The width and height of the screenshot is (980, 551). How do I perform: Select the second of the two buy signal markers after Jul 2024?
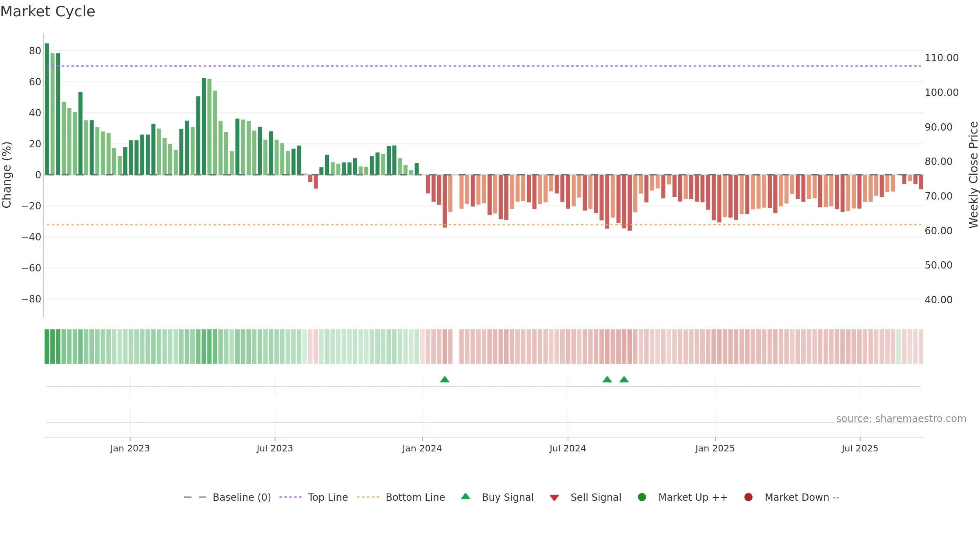(x=624, y=380)
